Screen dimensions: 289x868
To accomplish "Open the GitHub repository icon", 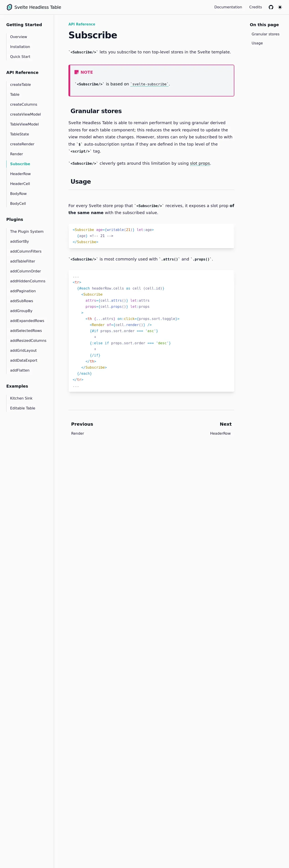I will pyautogui.click(x=271, y=7).
